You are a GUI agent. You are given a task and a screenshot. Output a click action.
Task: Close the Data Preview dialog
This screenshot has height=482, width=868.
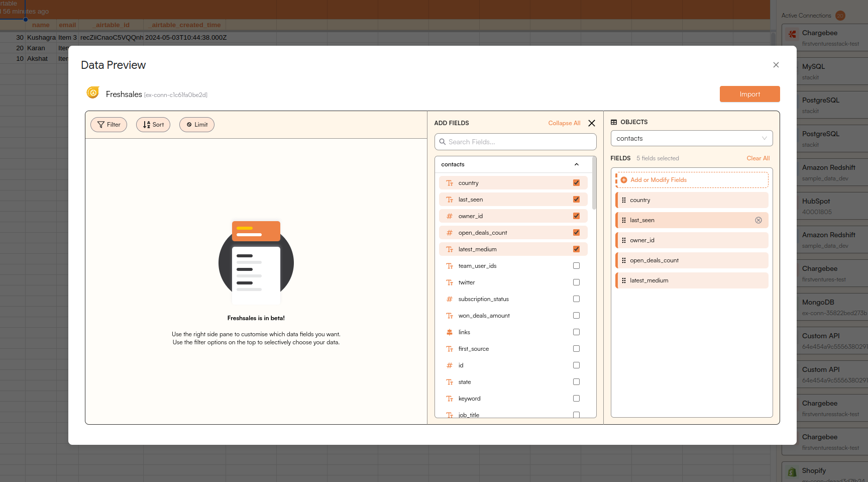(x=776, y=65)
